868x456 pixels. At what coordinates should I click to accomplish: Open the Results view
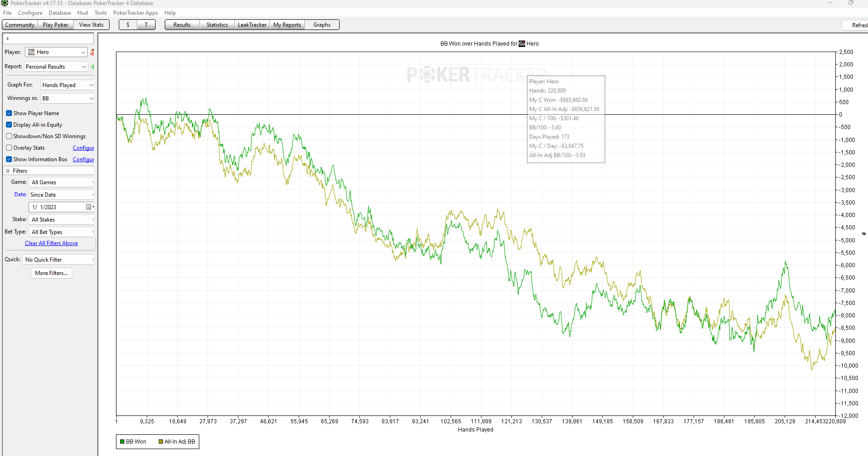182,25
